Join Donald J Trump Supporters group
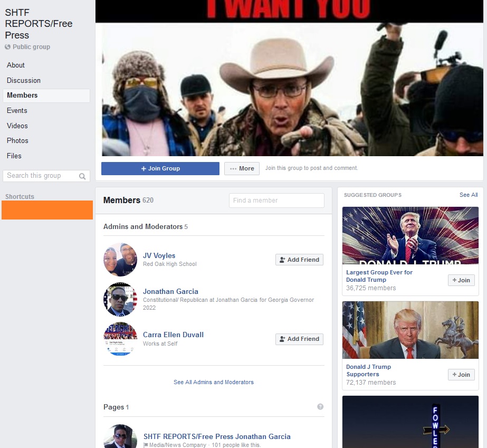This screenshot has width=487, height=448. tap(461, 375)
